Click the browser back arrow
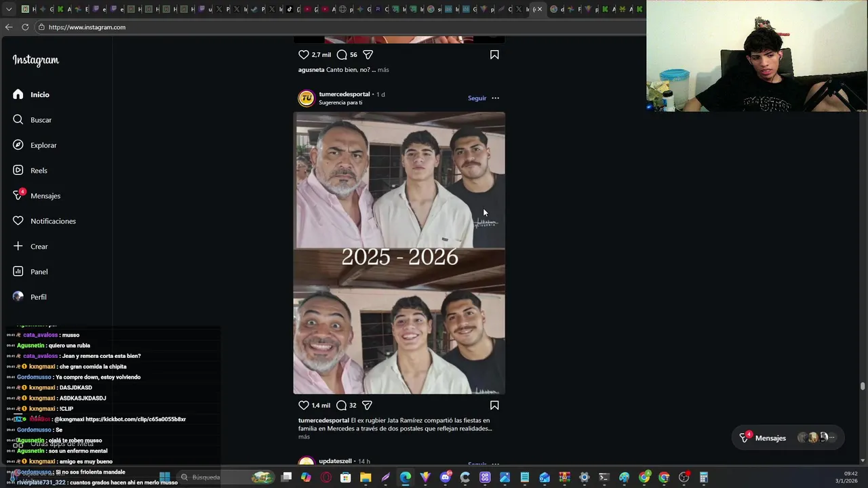 click(9, 27)
